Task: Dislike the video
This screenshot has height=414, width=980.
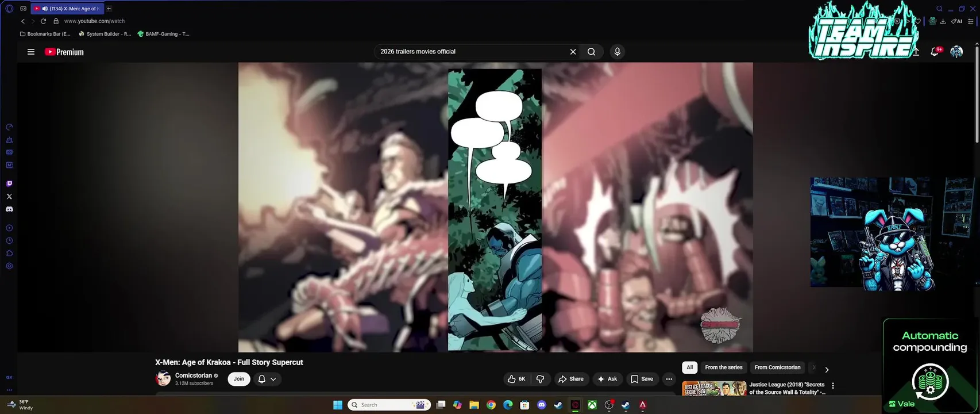Action: tap(540, 379)
